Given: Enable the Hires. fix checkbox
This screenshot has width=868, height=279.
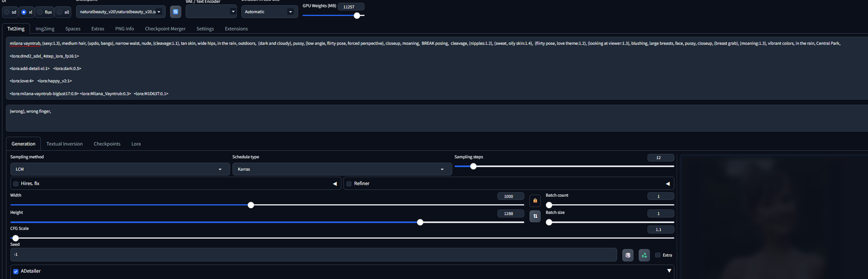Looking at the screenshot, I should coord(16,184).
